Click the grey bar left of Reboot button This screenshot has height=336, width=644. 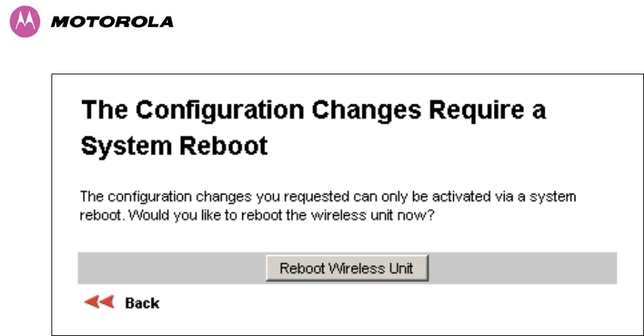tap(172, 268)
